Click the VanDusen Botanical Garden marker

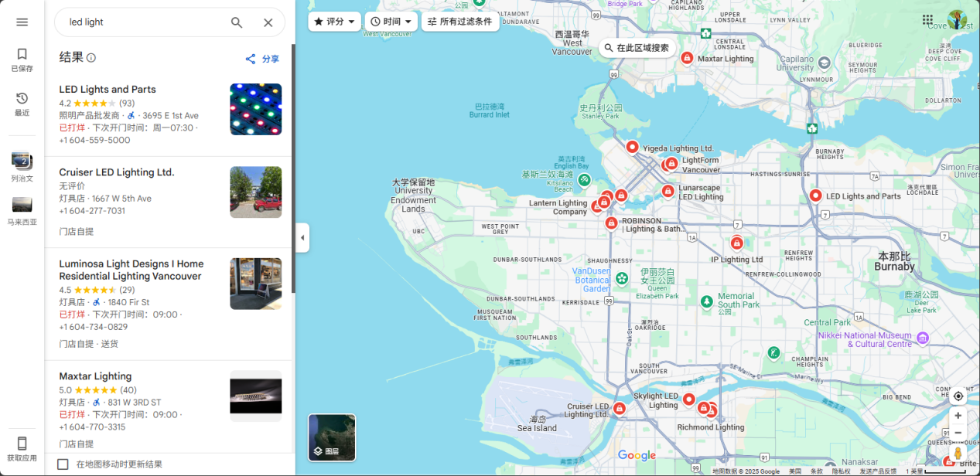click(x=622, y=277)
